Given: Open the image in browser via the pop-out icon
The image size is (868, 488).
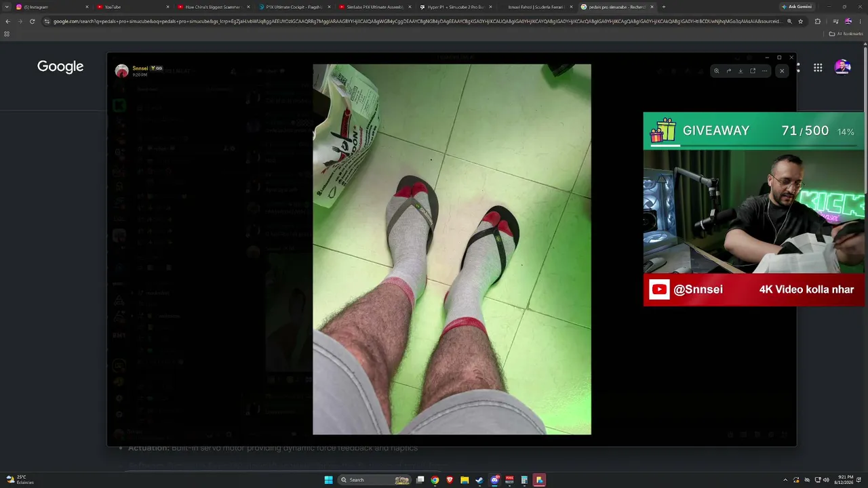Looking at the screenshot, I should point(753,70).
